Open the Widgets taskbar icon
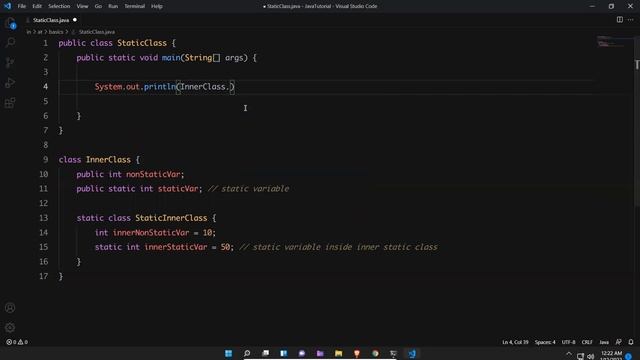Viewport: 640px width, 360px height. click(x=284, y=353)
